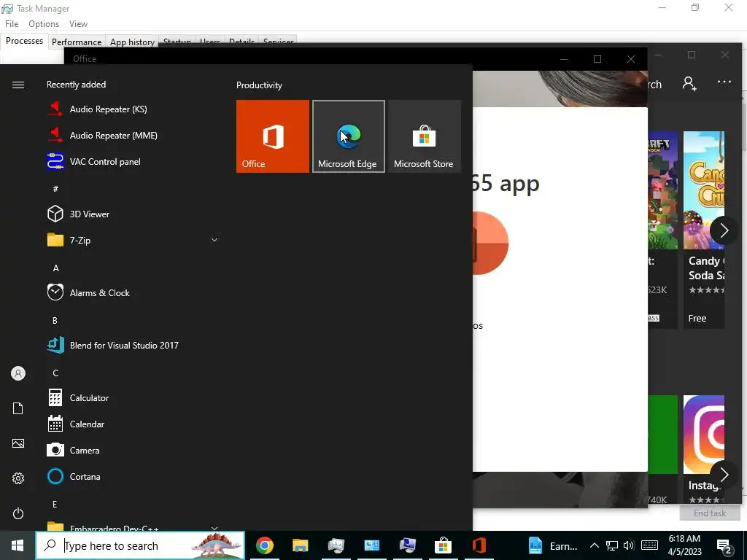The height and width of the screenshot is (560, 747).
Task: Open the volume control tray icon
Action: coord(629,545)
